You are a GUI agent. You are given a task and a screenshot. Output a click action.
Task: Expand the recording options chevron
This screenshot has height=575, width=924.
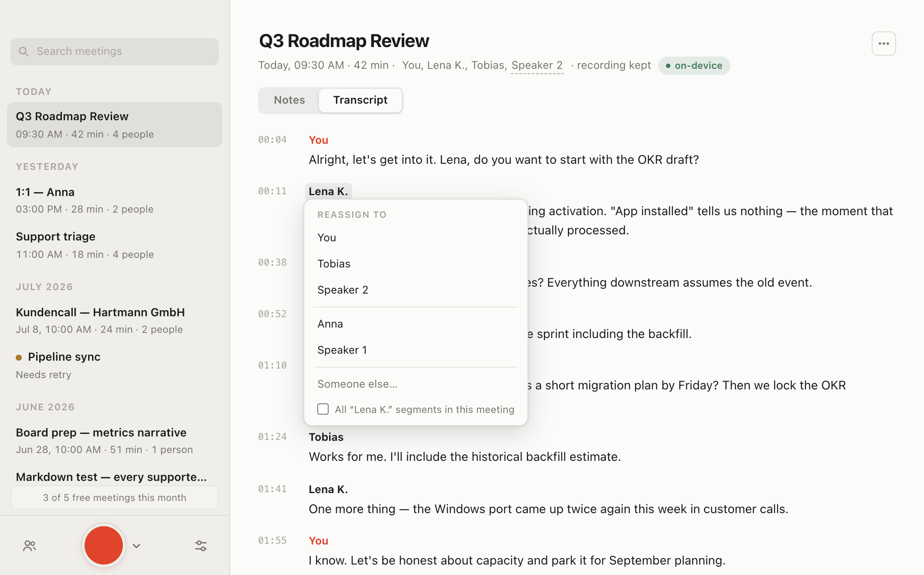136,546
